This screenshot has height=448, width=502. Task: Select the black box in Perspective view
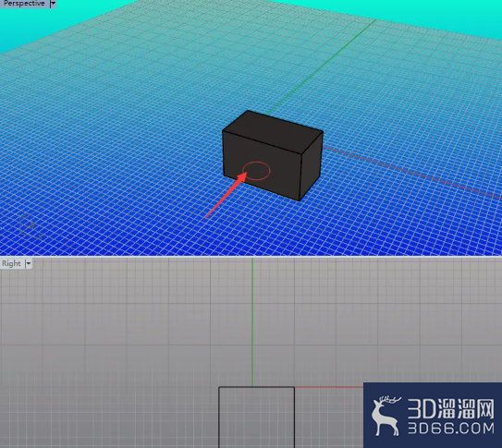point(273,155)
